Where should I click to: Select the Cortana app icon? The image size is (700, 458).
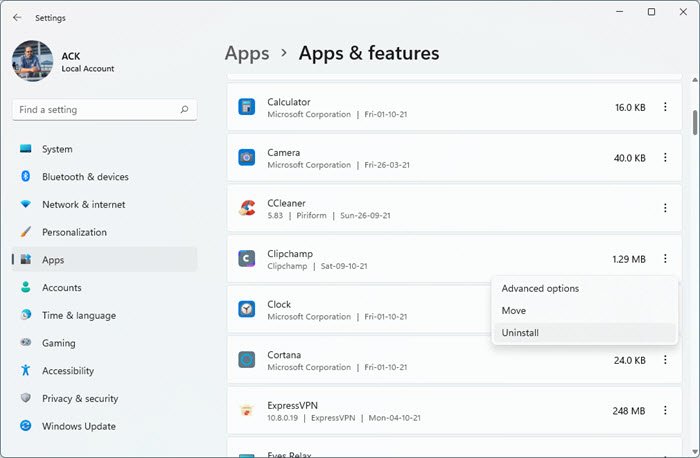[x=247, y=360]
